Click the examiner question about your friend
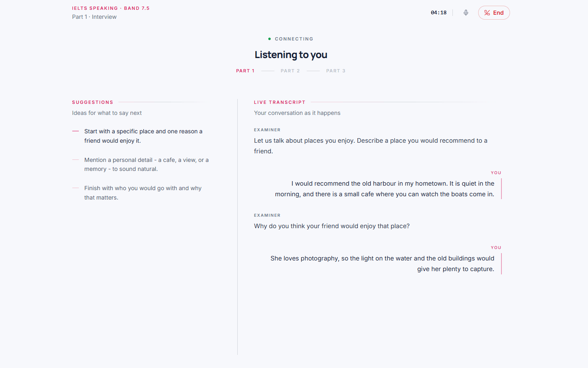This screenshot has width=588, height=368. [x=332, y=226]
